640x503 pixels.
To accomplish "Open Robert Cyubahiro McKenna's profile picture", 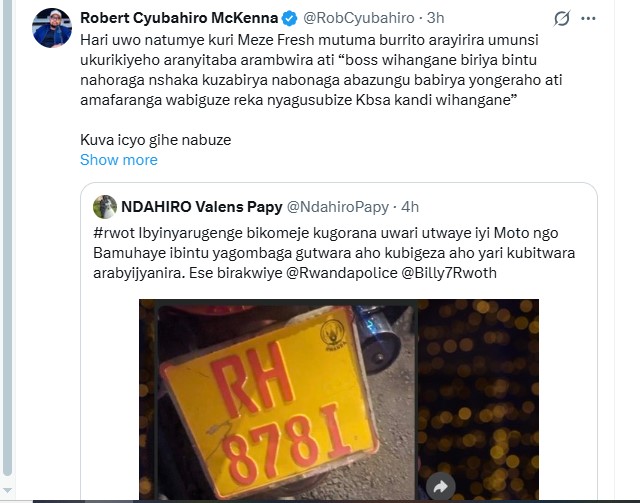I will [x=52, y=28].
